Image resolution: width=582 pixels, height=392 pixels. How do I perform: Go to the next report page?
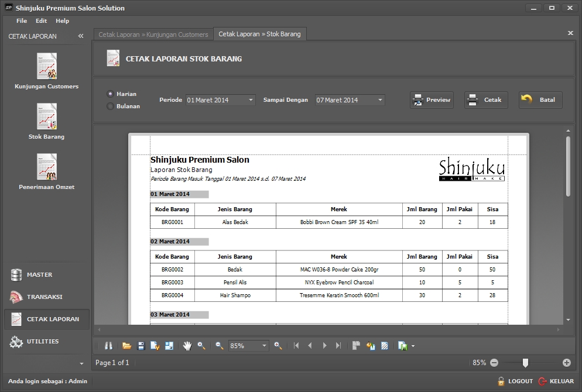click(x=324, y=346)
